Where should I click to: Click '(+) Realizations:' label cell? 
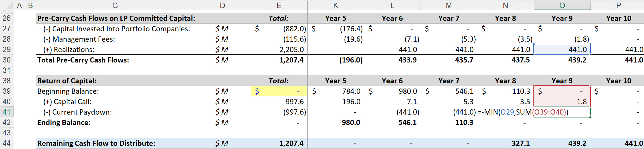click(115, 49)
